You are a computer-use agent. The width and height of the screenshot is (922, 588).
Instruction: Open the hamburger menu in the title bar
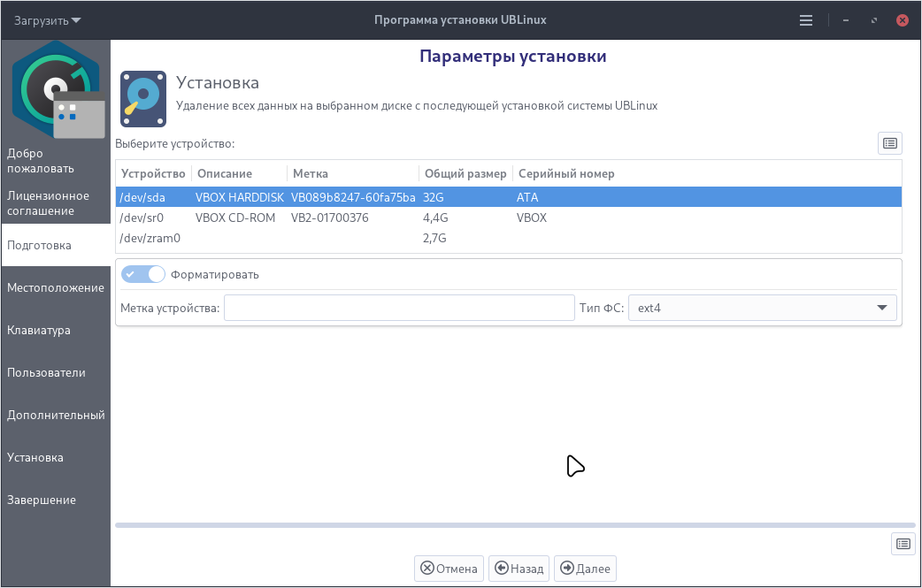(x=806, y=19)
